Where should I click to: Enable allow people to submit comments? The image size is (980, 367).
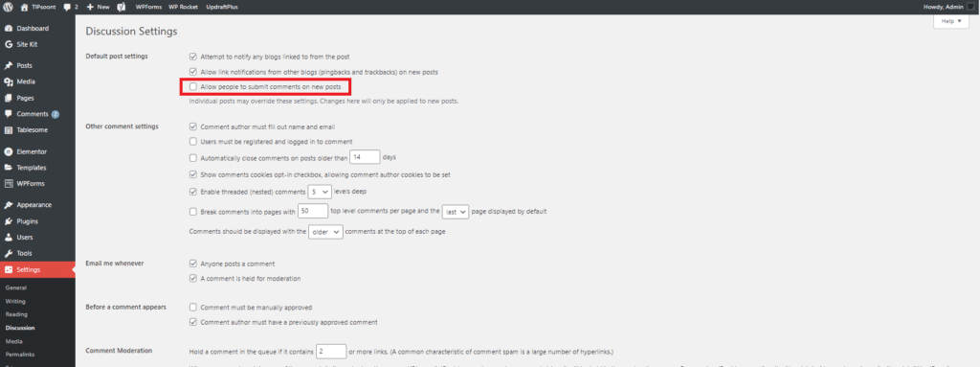[x=193, y=87]
